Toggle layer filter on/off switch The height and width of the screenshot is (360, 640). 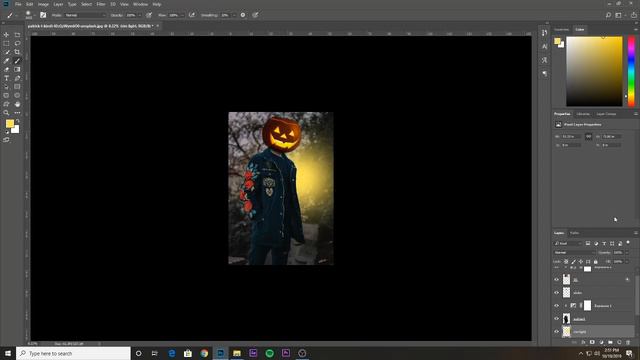coord(628,242)
